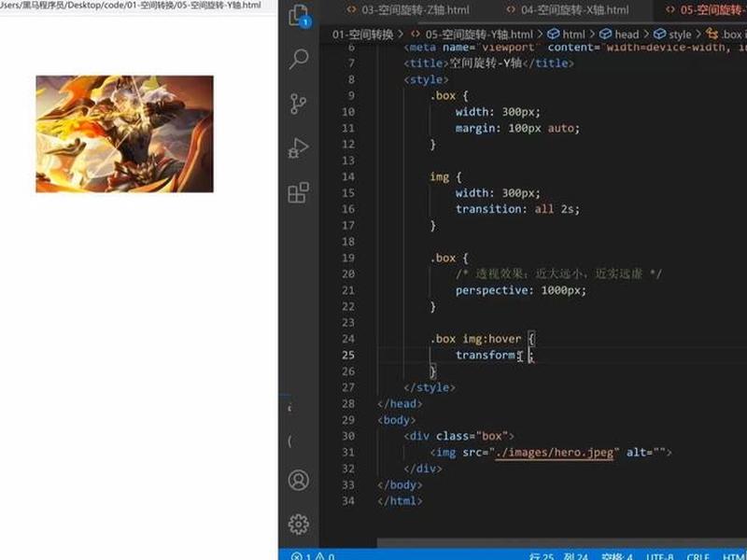Open the Run and Debug view
Image resolution: width=747 pixels, height=560 pixels.
pyautogui.click(x=299, y=147)
